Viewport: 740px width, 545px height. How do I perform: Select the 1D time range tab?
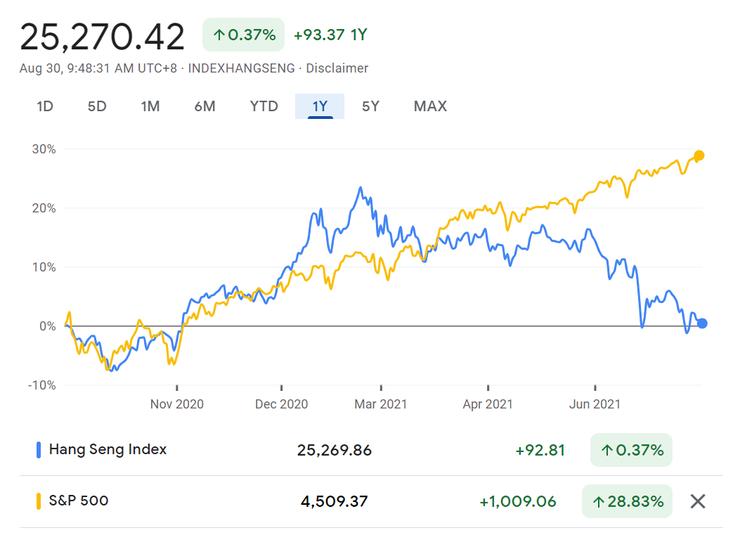[x=45, y=106]
